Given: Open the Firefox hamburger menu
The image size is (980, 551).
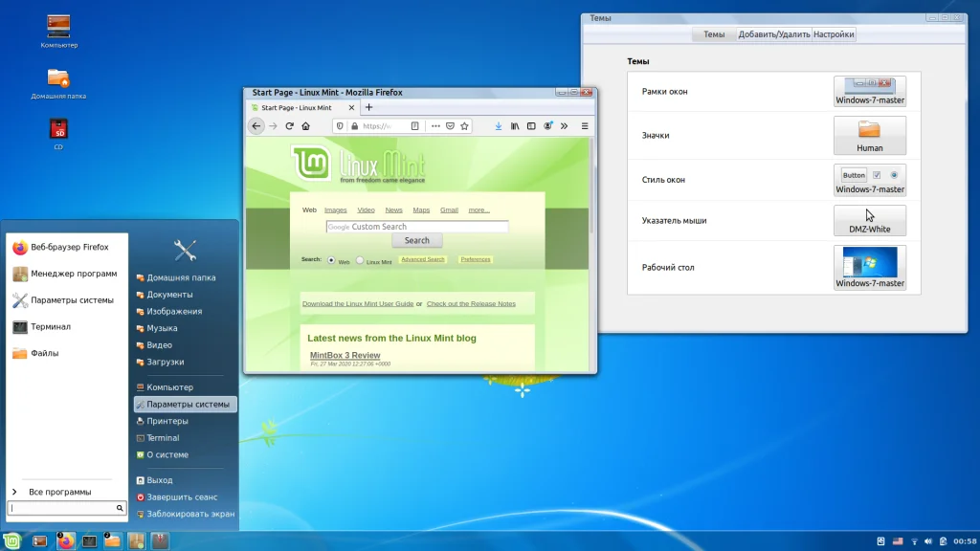Looking at the screenshot, I should [585, 126].
